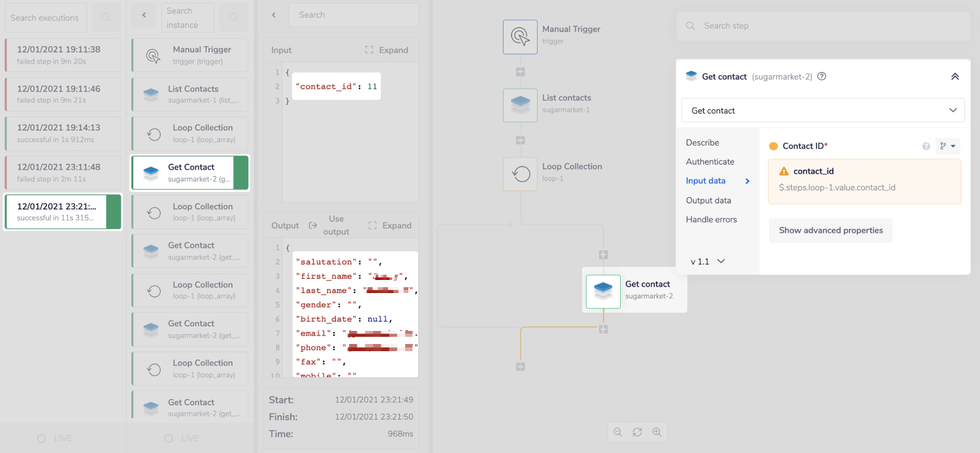The width and height of the screenshot is (980, 453).
Task: Expand the v 1.1 version selector
Action: click(706, 261)
